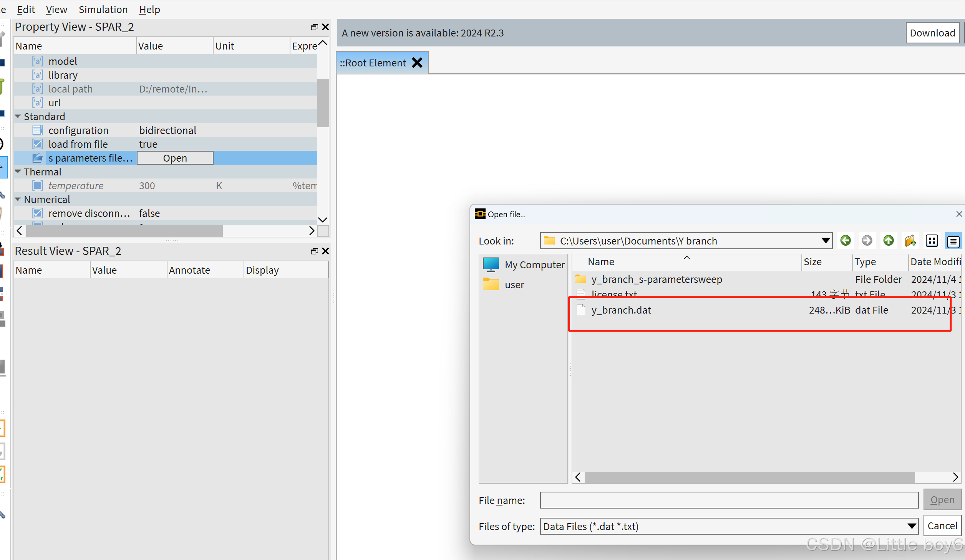Toggle the load from file checkbox
Screen dimensions: 965x560
[38, 144]
